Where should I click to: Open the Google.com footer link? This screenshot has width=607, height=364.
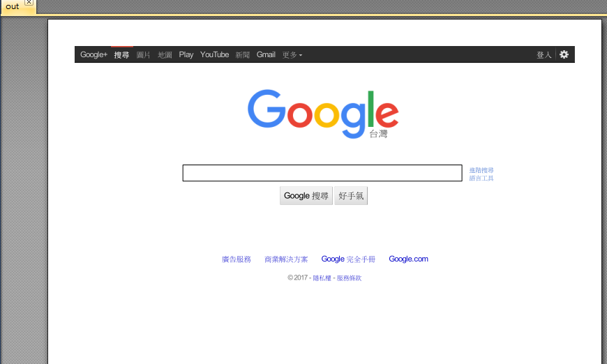408,259
